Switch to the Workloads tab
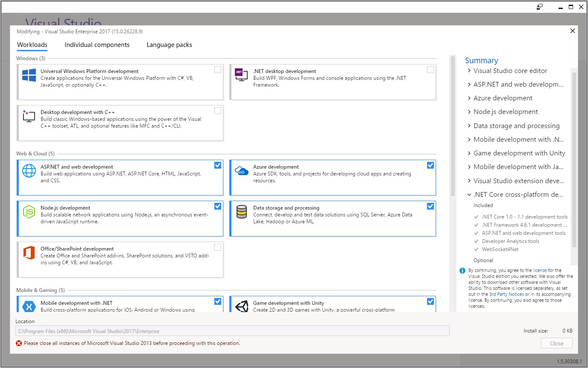 coord(32,45)
